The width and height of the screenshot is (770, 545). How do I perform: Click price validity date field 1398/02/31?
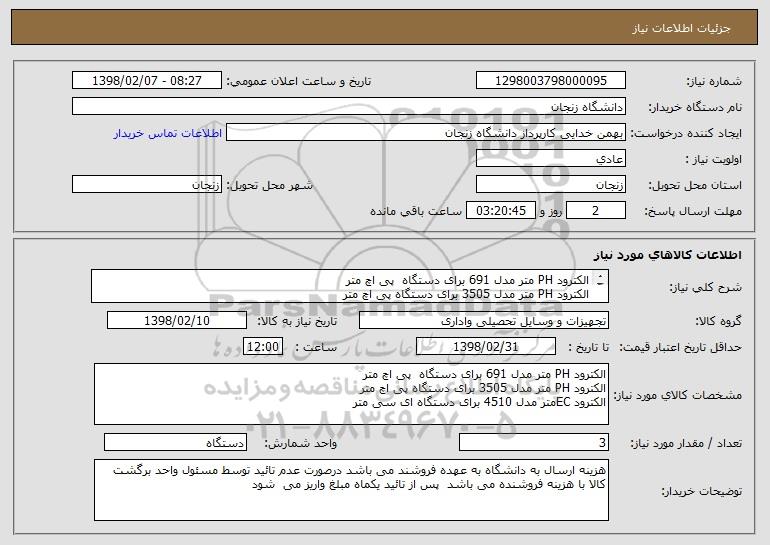(x=486, y=347)
